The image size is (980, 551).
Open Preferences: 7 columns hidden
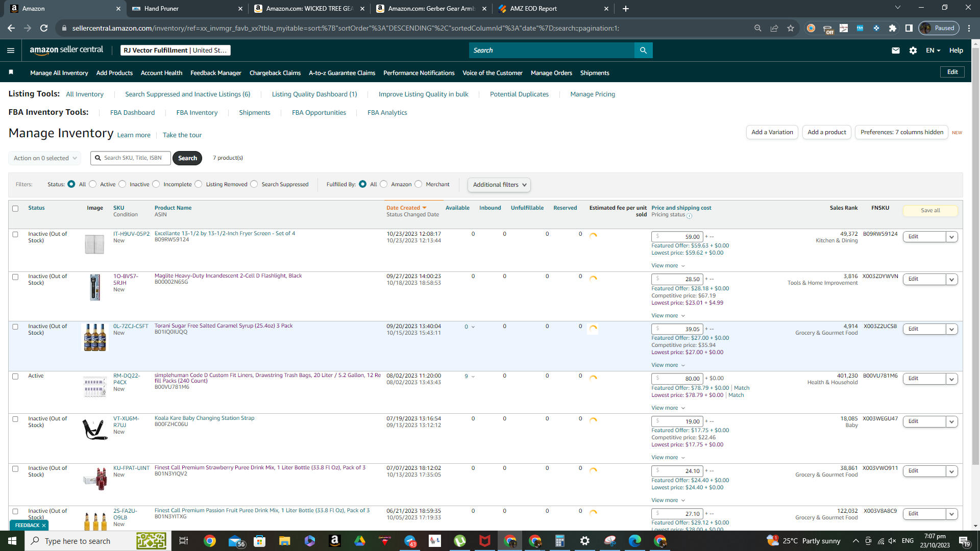coord(902,132)
